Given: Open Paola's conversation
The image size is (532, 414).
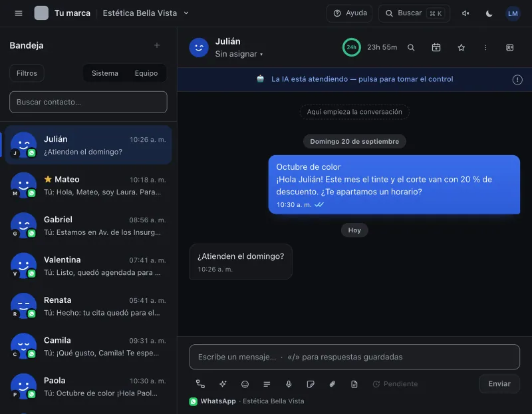Looking at the screenshot, I should click(88, 387).
